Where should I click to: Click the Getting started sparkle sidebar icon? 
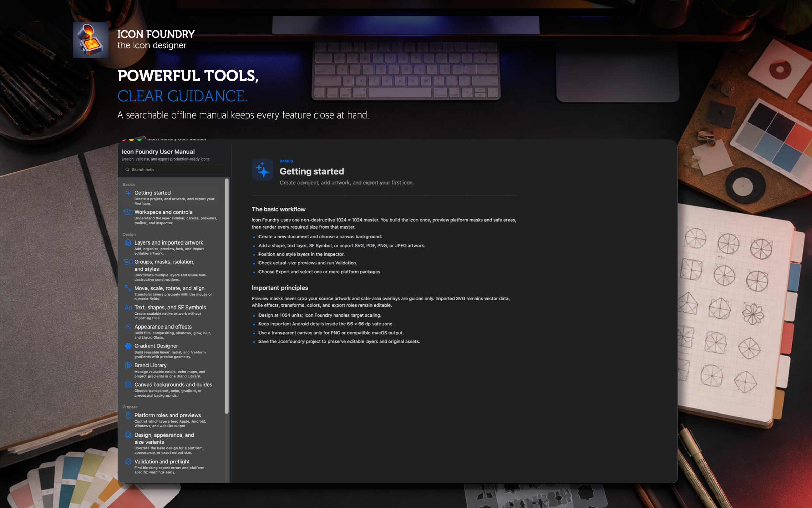pyautogui.click(x=128, y=193)
